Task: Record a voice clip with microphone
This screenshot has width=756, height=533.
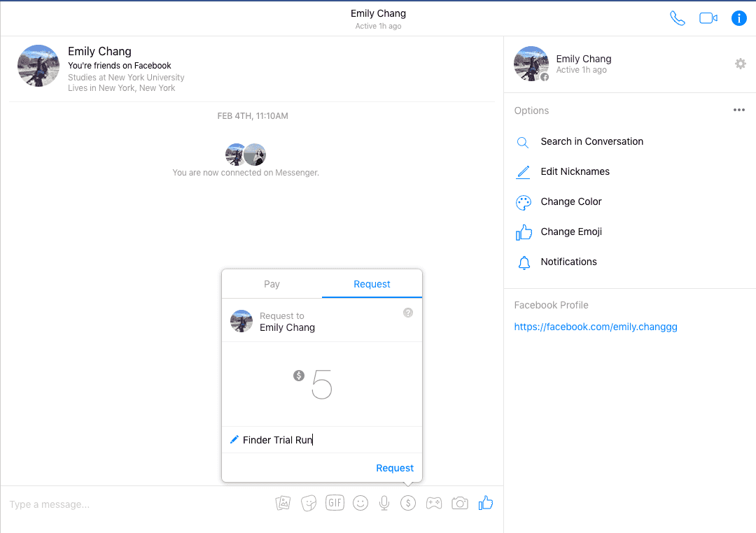Action: point(384,503)
